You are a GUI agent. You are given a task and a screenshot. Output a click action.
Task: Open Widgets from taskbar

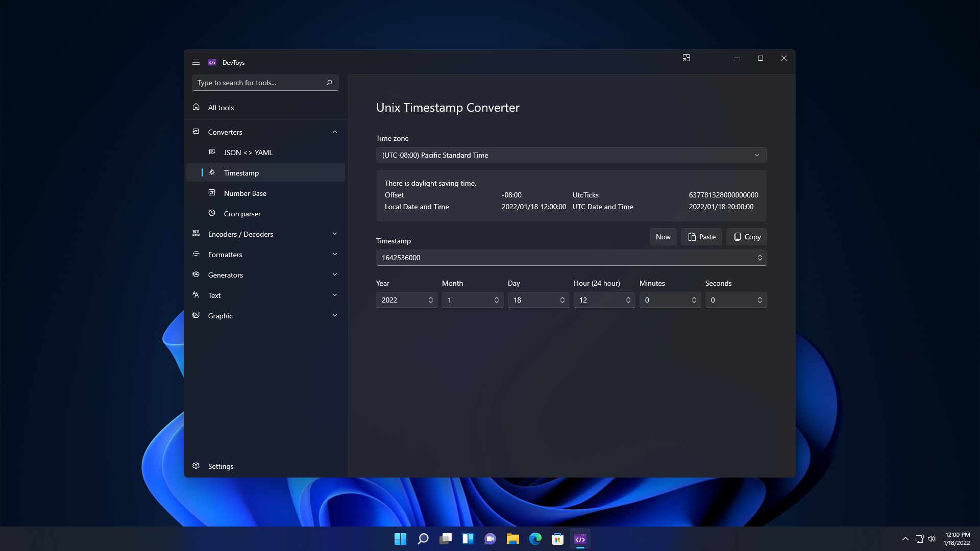point(468,539)
